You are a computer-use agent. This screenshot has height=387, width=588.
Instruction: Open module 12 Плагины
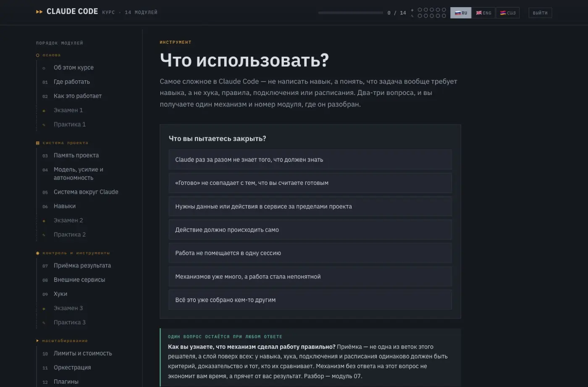pos(66,382)
